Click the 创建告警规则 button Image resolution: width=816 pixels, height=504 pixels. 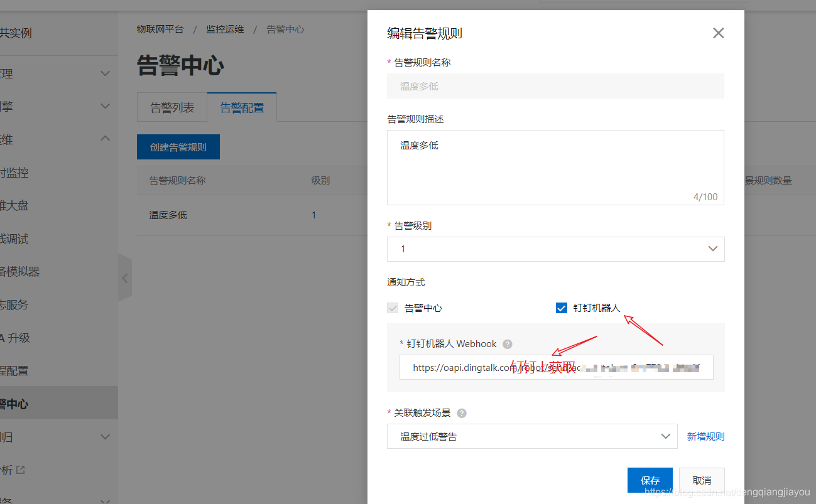(178, 147)
